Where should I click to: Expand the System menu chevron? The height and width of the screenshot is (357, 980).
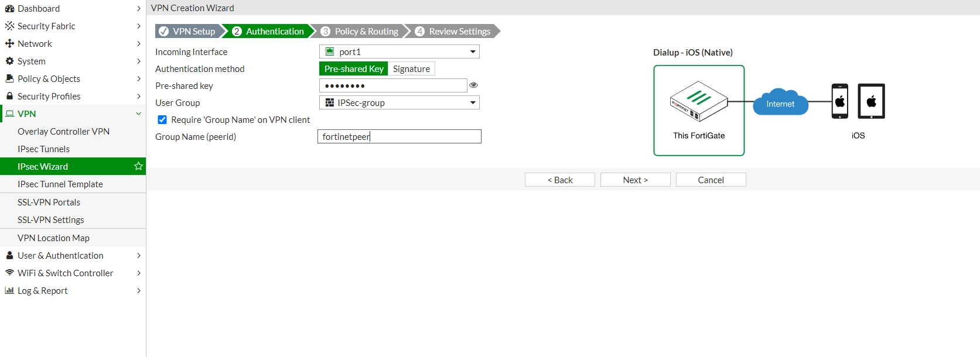tap(139, 61)
